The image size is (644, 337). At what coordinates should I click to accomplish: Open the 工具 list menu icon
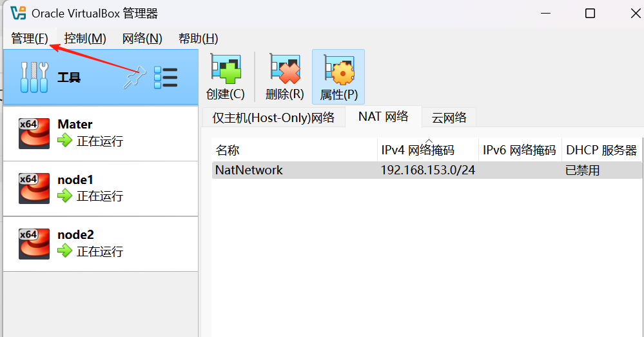point(166,77)
